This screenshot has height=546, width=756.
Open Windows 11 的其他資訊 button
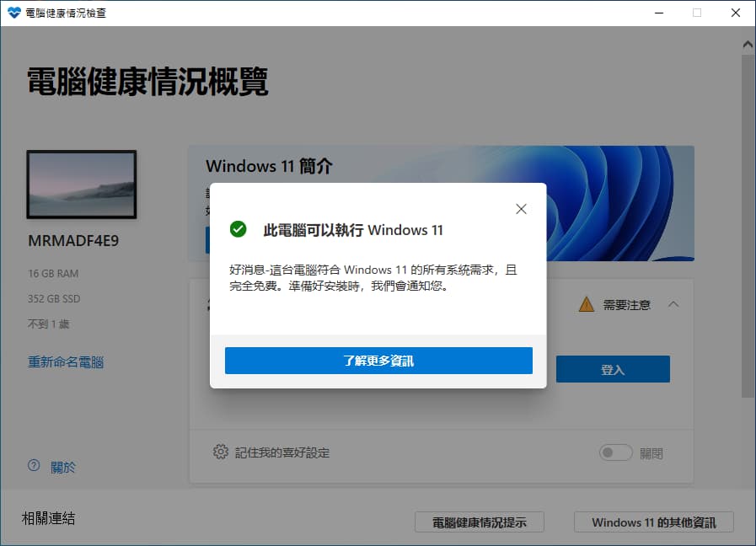point(654,522)
